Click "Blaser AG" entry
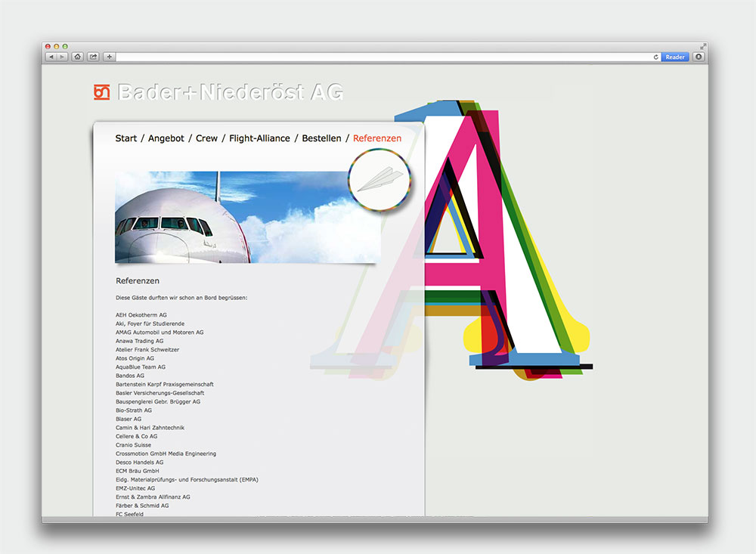756x554 pixels. tap(129, 419)
